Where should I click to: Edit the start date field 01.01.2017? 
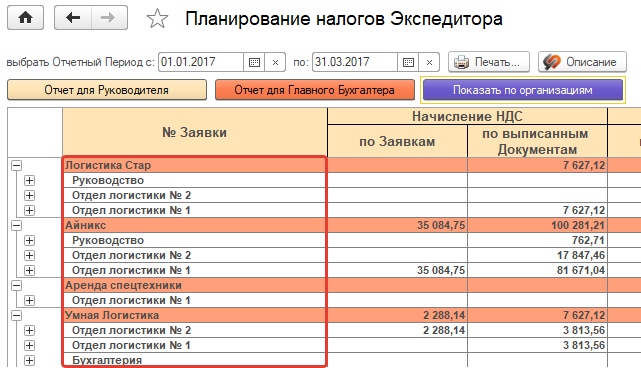(201, 62)
